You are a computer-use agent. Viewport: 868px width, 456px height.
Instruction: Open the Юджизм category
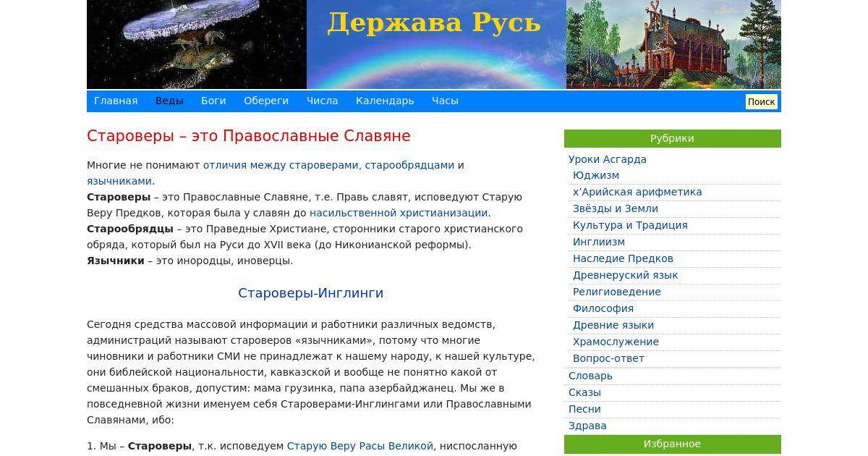pos(596,175)
